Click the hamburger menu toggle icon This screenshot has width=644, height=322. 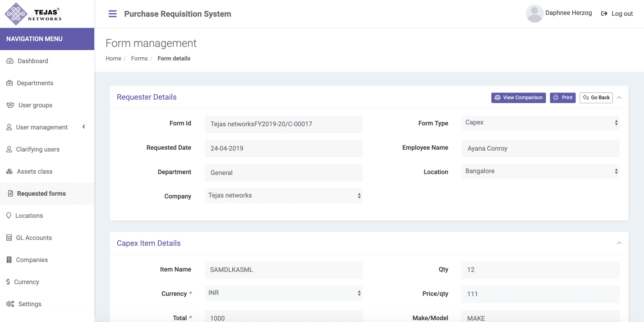(x=113, y=14)
